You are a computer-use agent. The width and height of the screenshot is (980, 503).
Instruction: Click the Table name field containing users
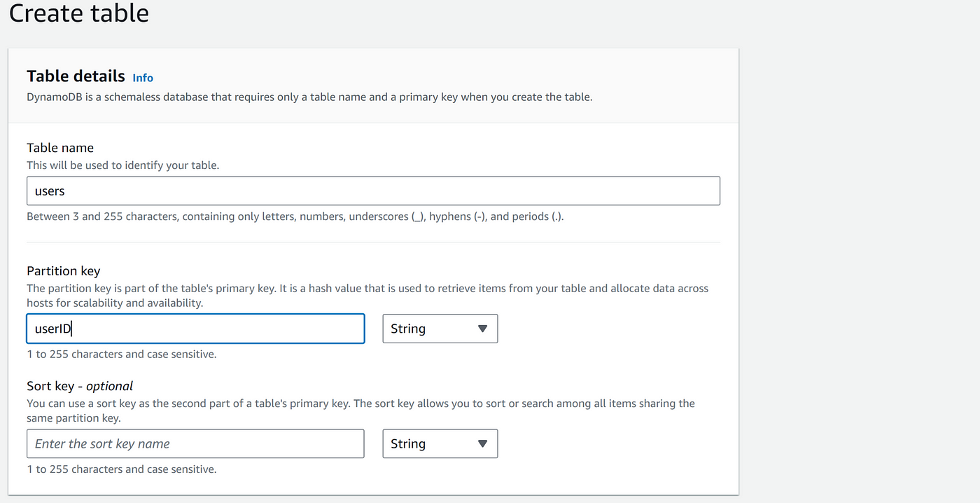pyautogui.click(x=373, y=190)
